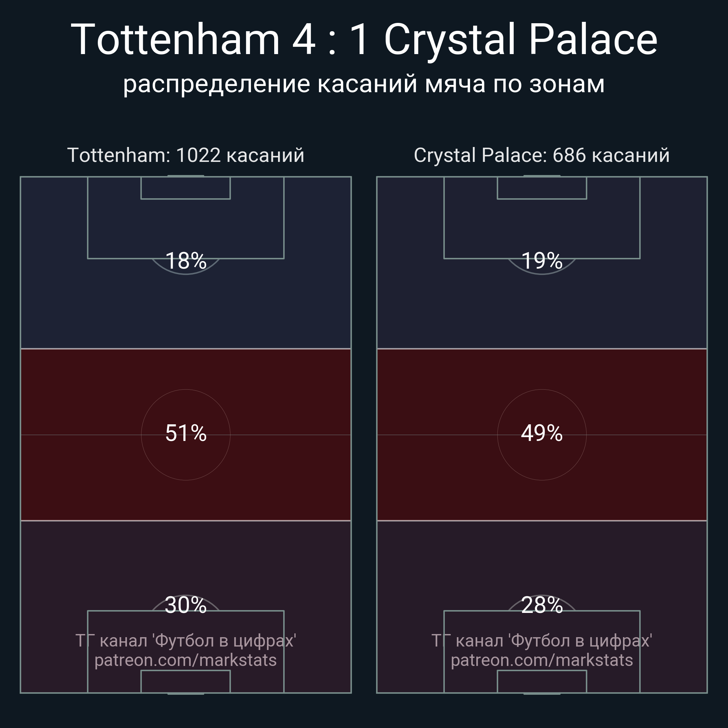Select the 'Crystal Palace: 686 касаний' heading
Screen dimensions: 728x728
click(x=542, y=155)
